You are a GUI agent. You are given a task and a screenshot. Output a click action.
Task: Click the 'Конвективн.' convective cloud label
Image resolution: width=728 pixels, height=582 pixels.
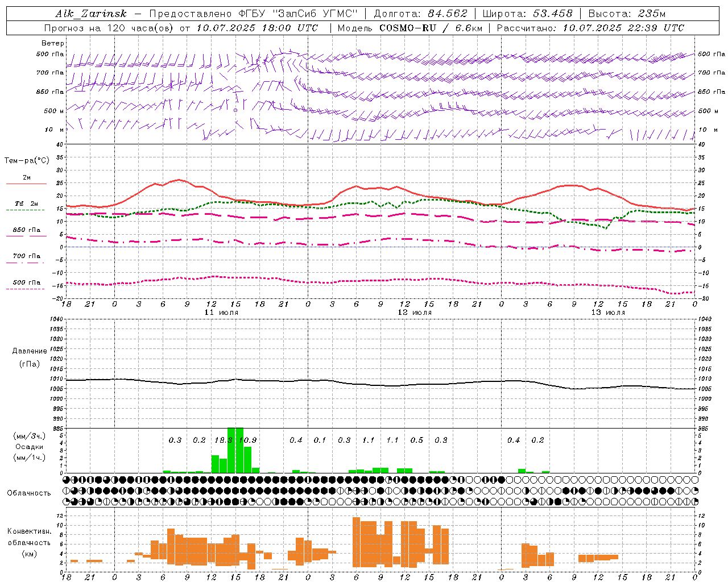pos(30,531)
